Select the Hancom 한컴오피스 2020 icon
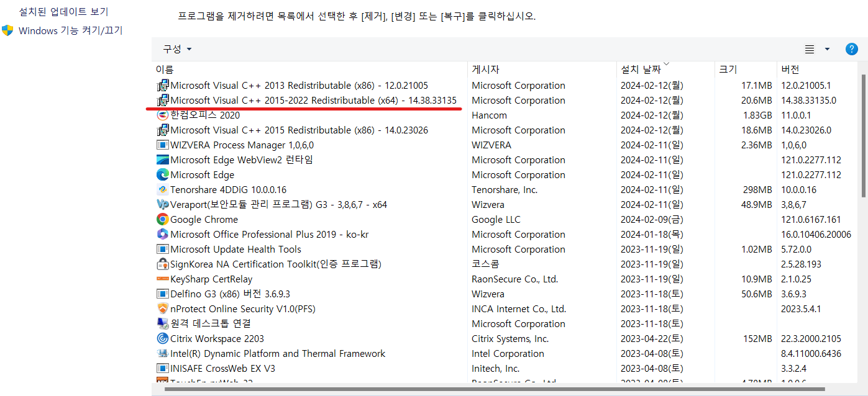The image size is (868, 396). tap(162, 115)
